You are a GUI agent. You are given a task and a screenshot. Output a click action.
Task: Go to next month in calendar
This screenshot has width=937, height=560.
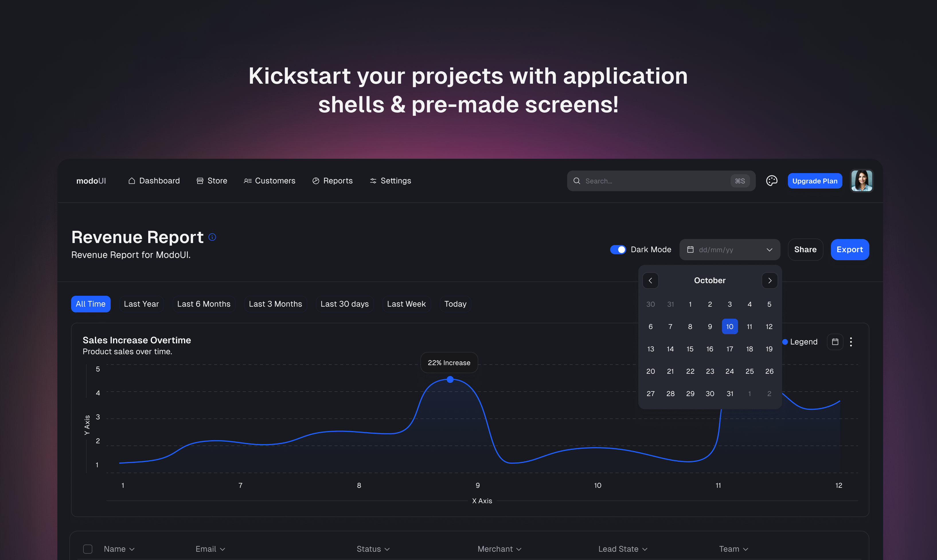pos(769,280)
